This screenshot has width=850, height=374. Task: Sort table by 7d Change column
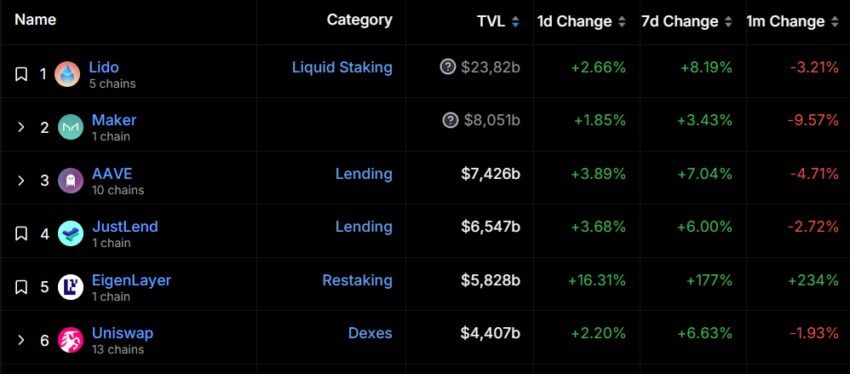(687, 22)
